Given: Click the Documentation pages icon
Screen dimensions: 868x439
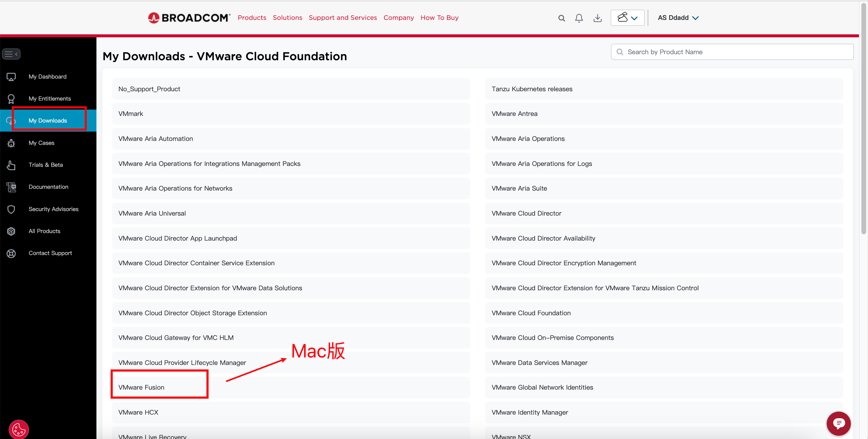Looking at the screenshot, I should click(x=11, y=187).
